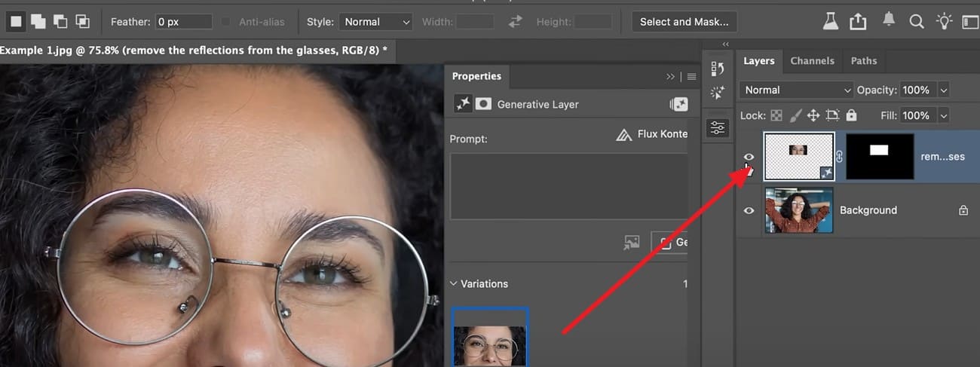Open the Fill dropdown arrow

pos(943,116)
